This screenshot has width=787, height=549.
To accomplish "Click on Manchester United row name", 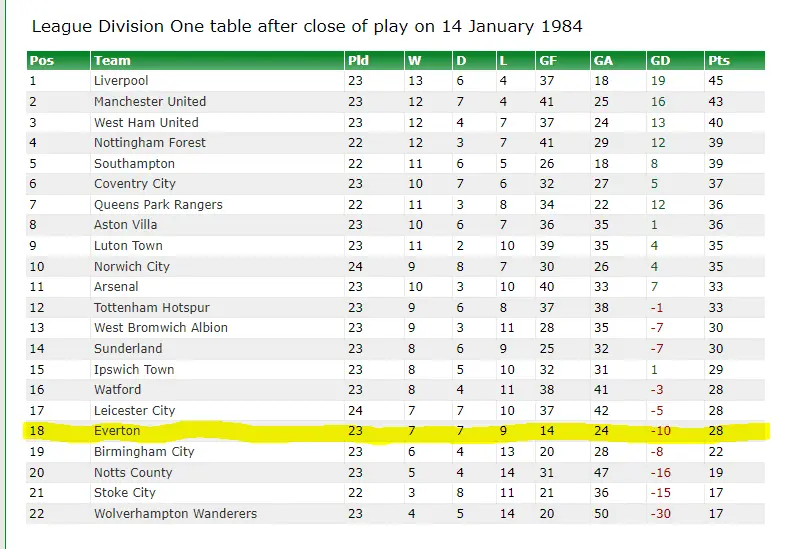I will (150, 102).
